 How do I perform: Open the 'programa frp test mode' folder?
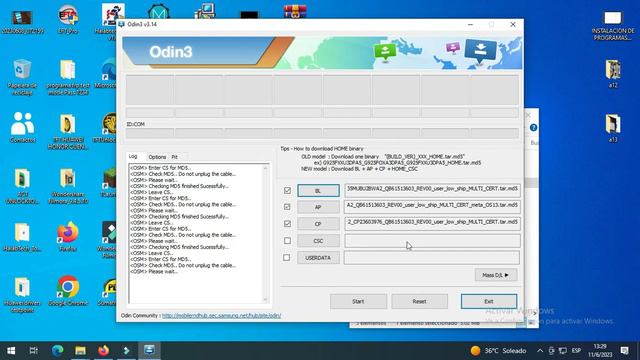[68, 77]
